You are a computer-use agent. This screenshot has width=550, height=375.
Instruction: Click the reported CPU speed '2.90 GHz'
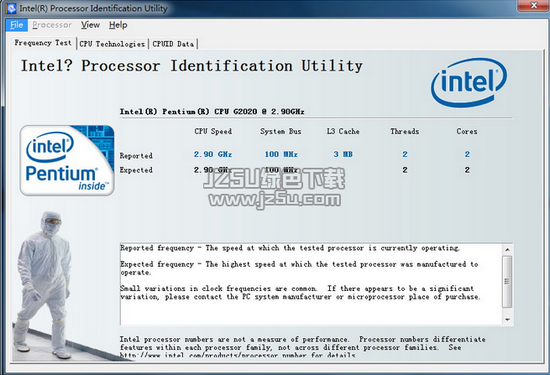213,154
